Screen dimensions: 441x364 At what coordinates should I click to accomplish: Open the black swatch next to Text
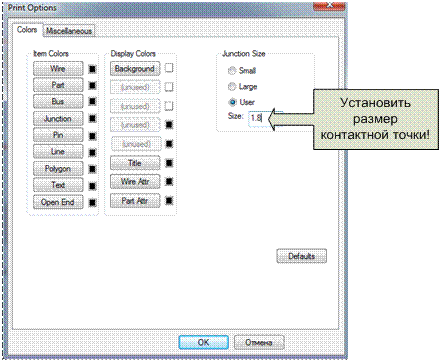[x=92, y=186]
